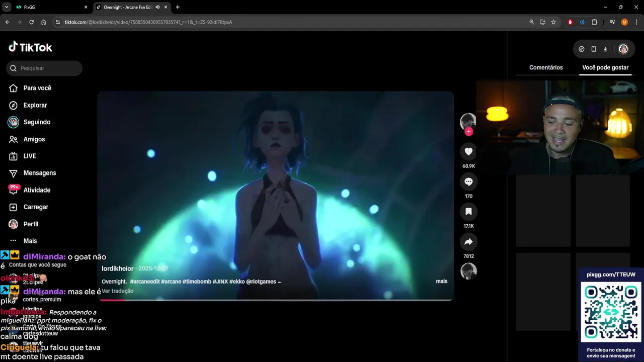The width and height of the screenshot is (644, 362).
Task: Like the video with heart icon
Action: pyautogui.click(x=468, y=151)
